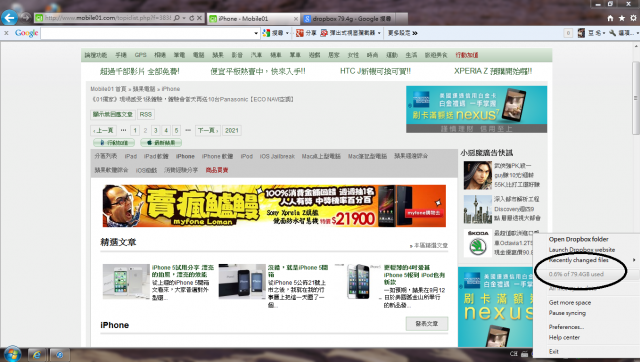The width and height of the screenshot is (640, 362).
Task: Go back with the browser Back arrow
Action: pyautogui.click(x=9, y=18)
